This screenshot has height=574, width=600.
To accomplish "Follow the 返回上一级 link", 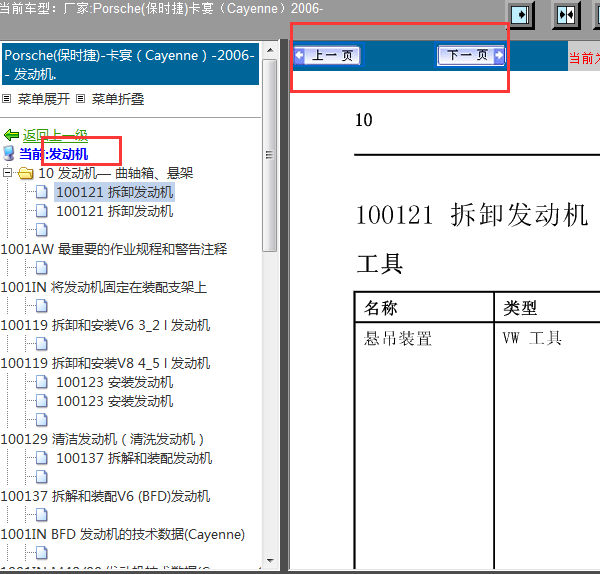I will point(55,135).
